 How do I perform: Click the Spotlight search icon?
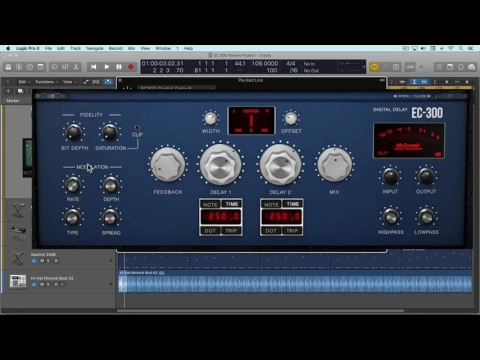coord(461,48)
